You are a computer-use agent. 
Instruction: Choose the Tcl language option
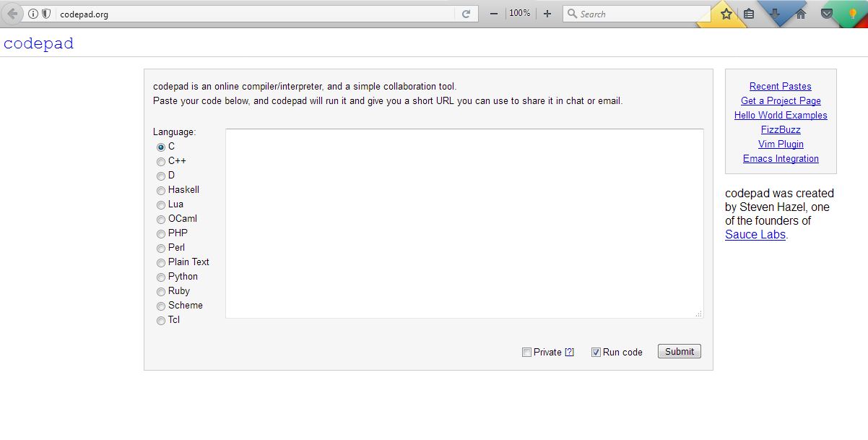pyautogui.click(x=161, y=320)
